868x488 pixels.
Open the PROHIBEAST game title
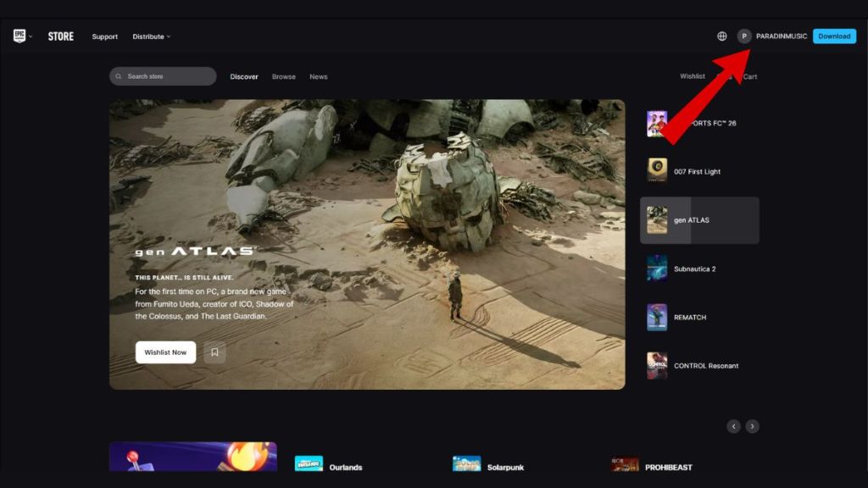669,468
